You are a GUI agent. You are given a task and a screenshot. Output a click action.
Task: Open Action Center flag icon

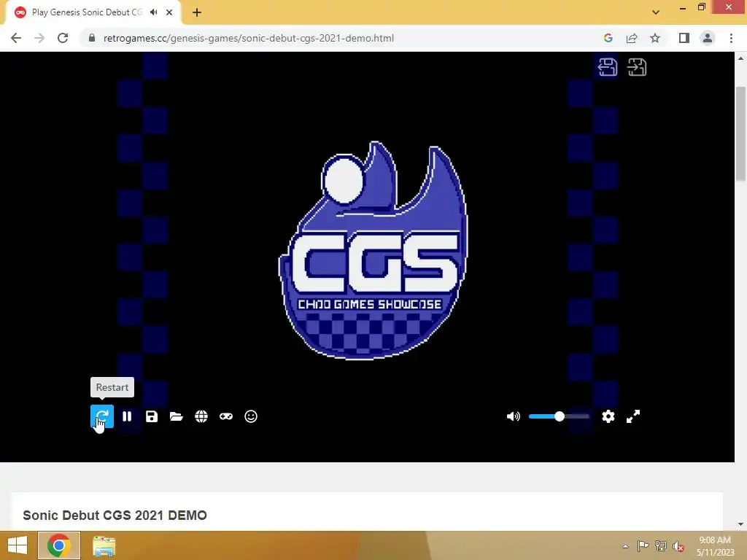click(643, 545)
